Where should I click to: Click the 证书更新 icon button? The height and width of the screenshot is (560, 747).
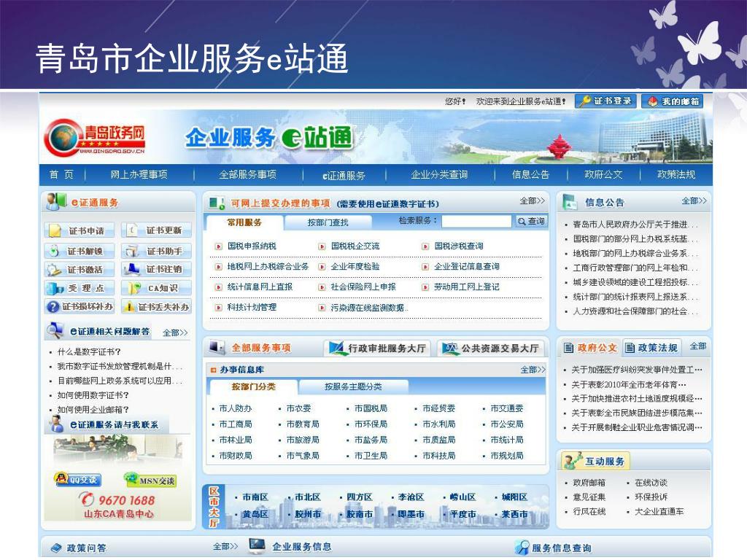157,230
